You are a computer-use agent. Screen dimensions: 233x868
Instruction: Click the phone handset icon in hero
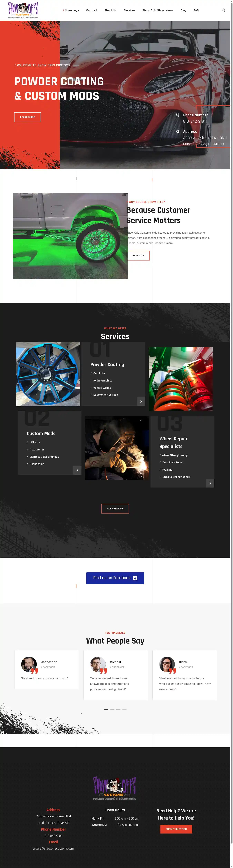pos(178,115)
